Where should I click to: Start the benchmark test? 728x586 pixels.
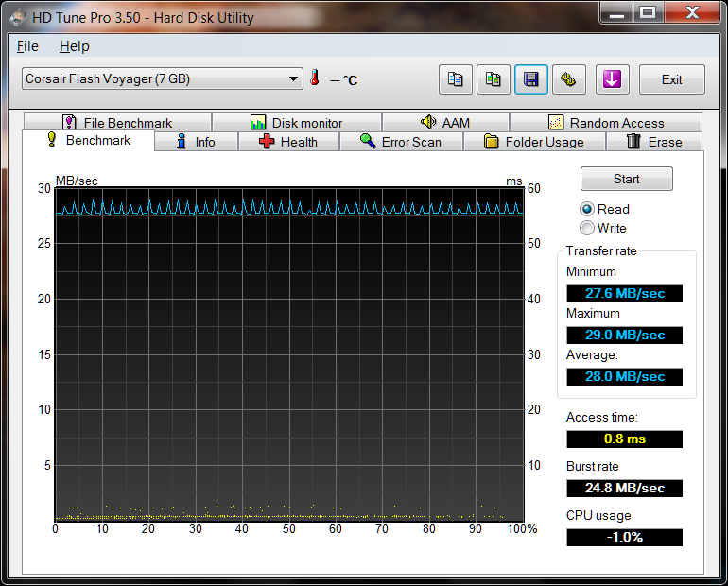[626, 179]
